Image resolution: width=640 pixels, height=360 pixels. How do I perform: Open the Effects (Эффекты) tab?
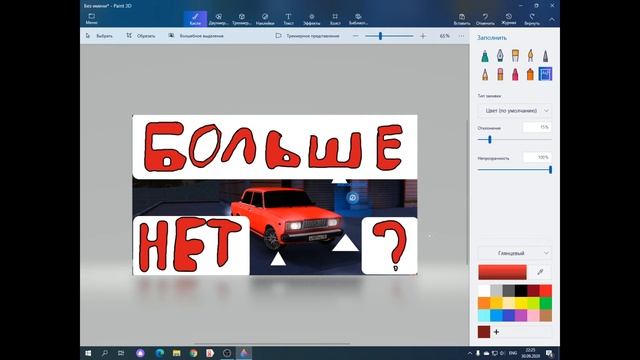pyautogui.click(x=311, y=19)
